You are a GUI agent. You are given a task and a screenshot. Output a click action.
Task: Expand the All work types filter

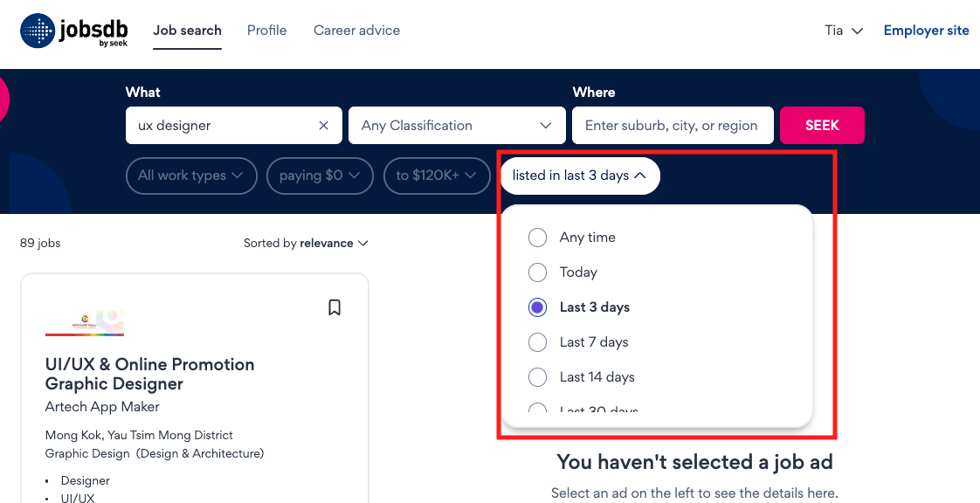coord(191,176)
